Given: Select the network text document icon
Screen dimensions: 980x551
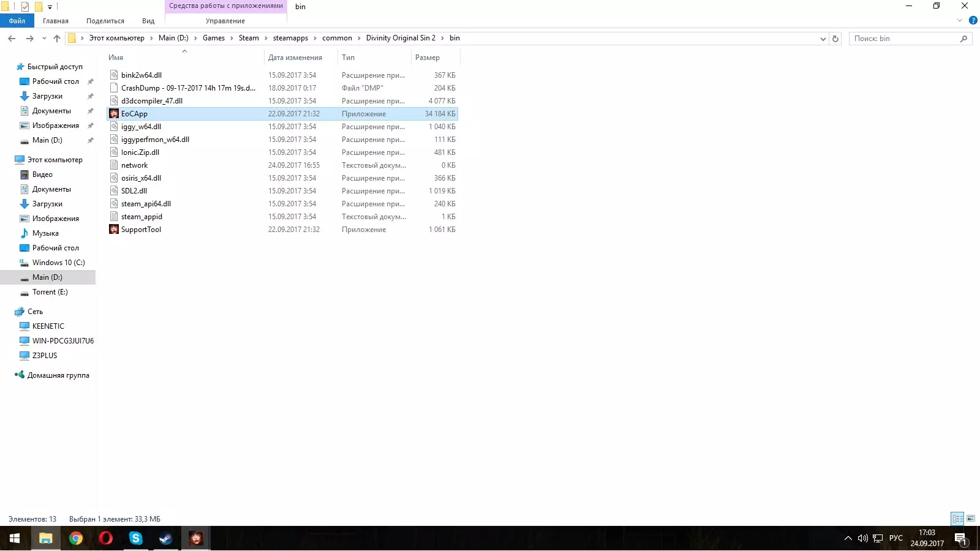Looking at the screenshot, I should coord(114,165).
